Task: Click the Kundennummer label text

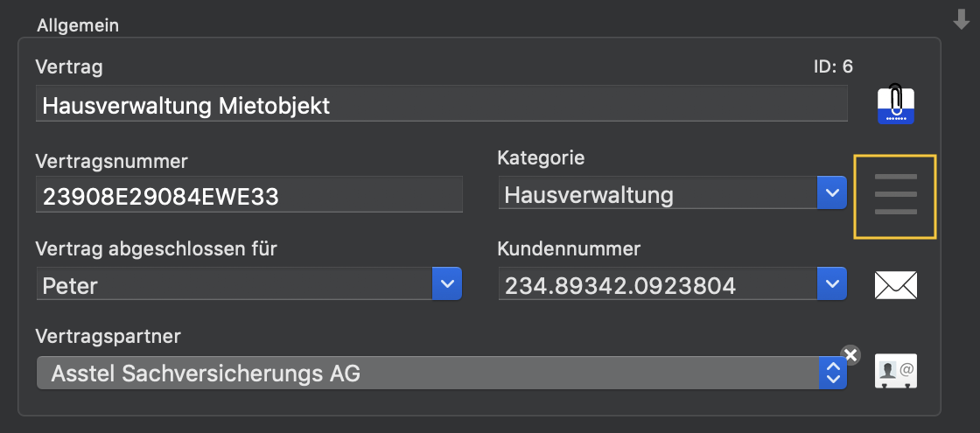Action: pyautogui.click(x=569, y=248)
